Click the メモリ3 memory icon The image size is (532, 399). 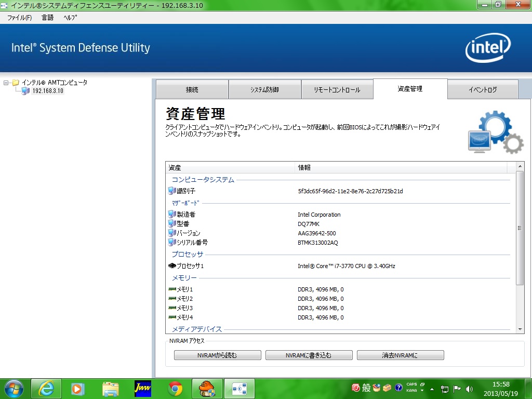tap(172, 308)
